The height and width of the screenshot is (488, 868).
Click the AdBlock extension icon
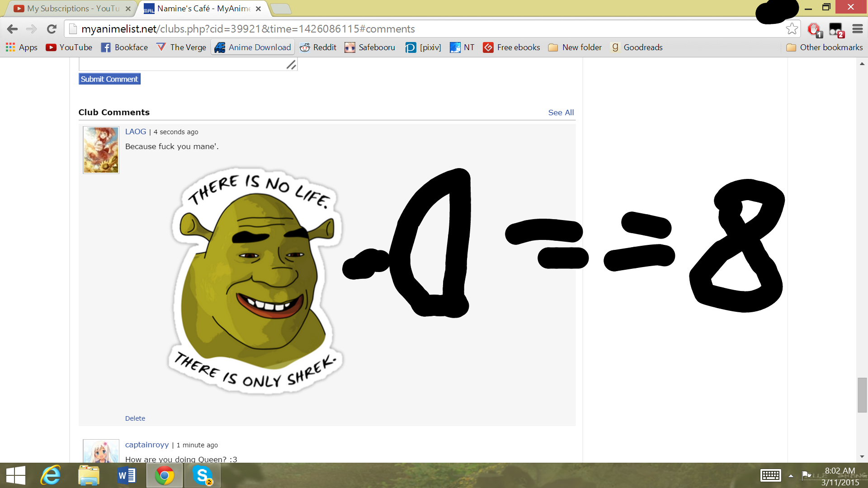(x=814, y=29)
